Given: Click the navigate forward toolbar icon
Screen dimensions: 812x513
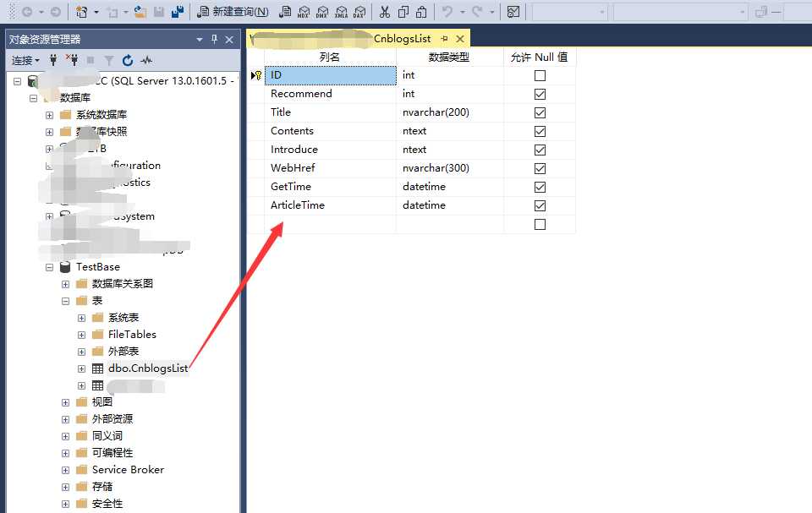Looking at the screenshot, I should [x=56, y=11].
